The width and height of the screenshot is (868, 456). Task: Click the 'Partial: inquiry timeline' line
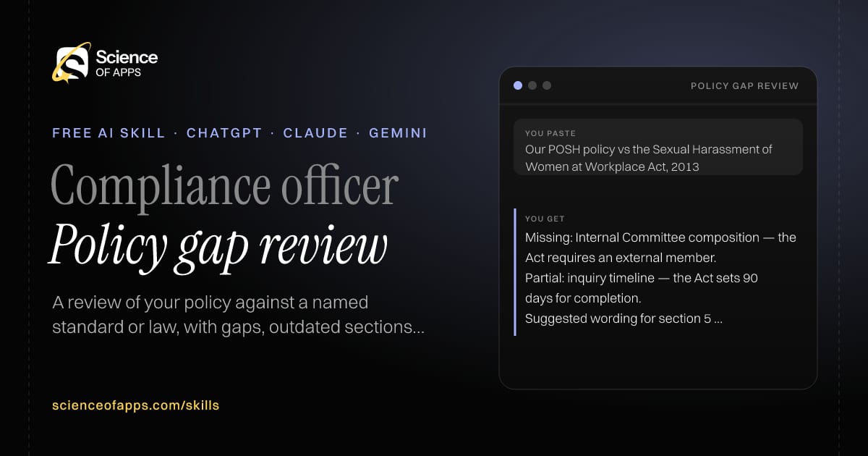click(642, 278)
